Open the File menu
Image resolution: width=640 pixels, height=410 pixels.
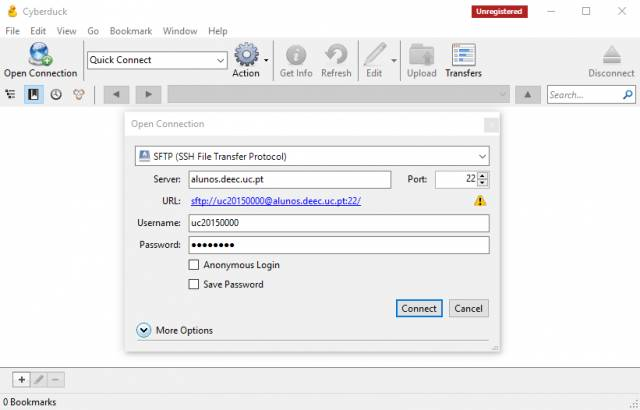pos(12,31)
